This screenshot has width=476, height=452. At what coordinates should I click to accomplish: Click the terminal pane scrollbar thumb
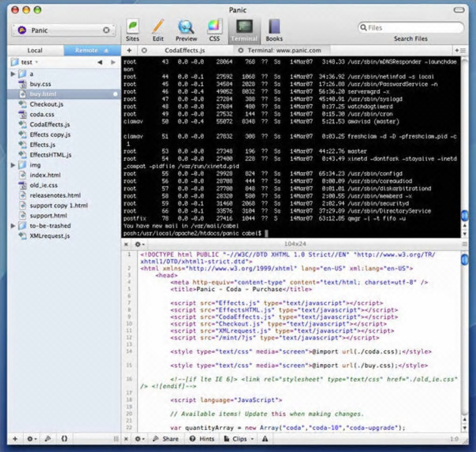464,216
